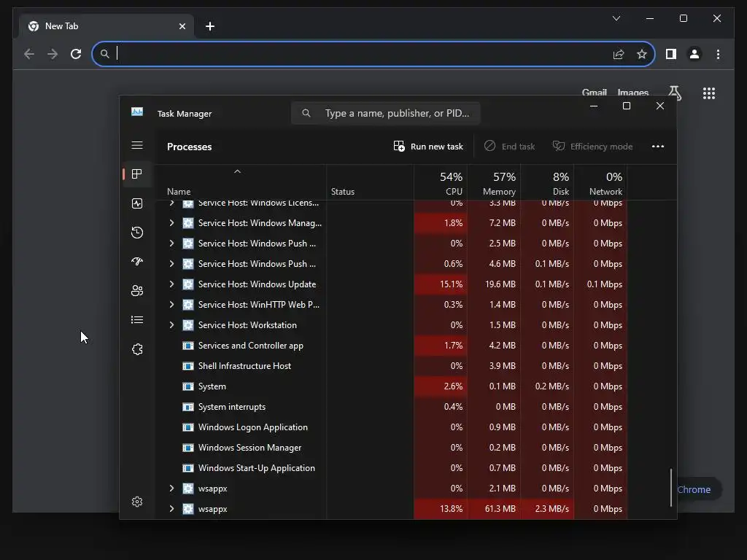Click the Task Manager app icon
Viewport: 747px width, 560px height.
click(137, 112)
